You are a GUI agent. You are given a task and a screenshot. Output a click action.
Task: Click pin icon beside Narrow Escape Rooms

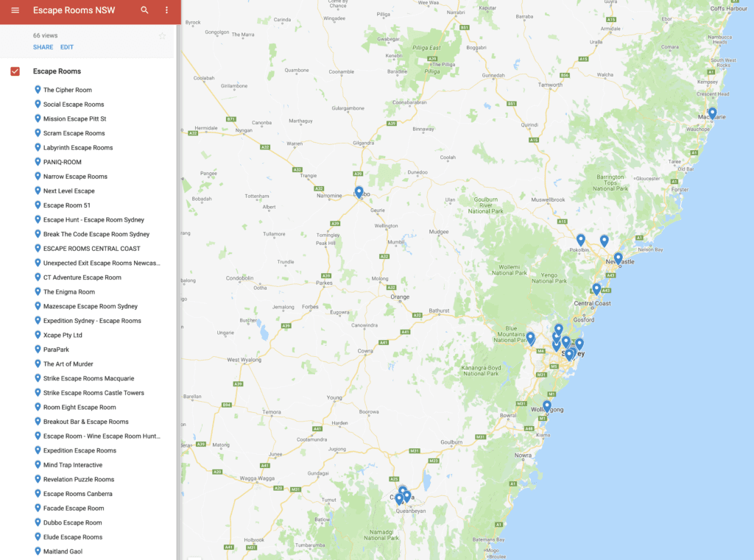[x=38, y=176]
